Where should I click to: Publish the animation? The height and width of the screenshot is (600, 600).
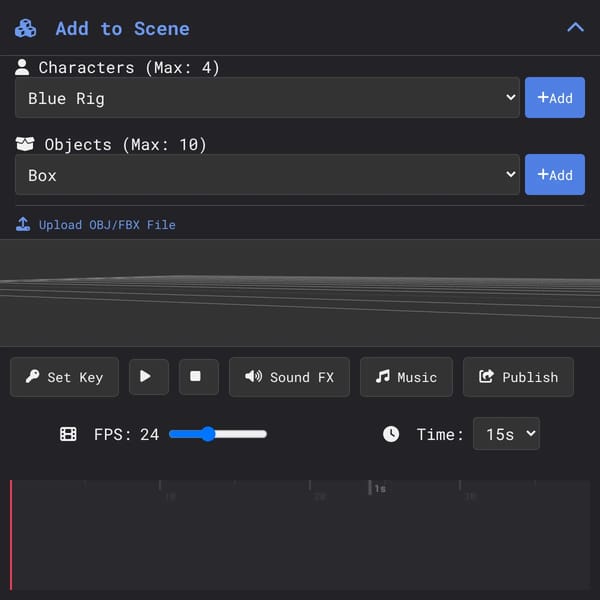518,377
